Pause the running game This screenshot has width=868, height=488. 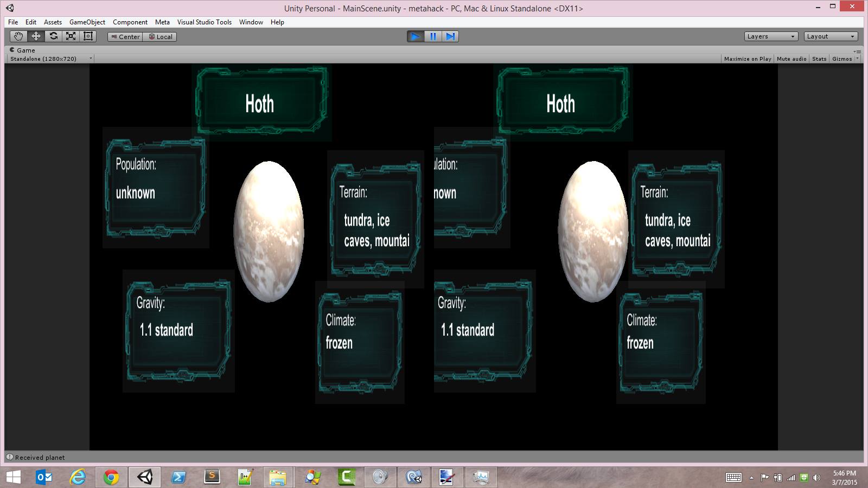(433, 36)
